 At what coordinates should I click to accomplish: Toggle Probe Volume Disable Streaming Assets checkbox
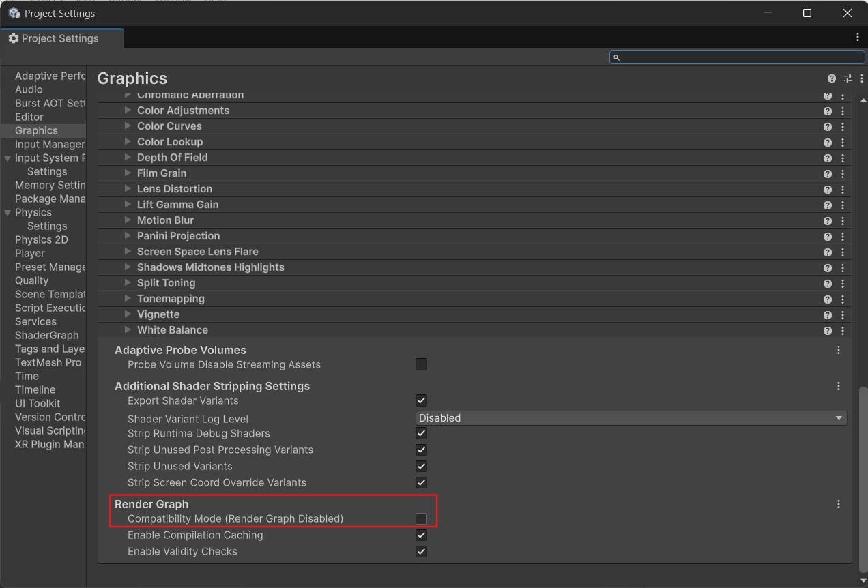tap(421, 364)
